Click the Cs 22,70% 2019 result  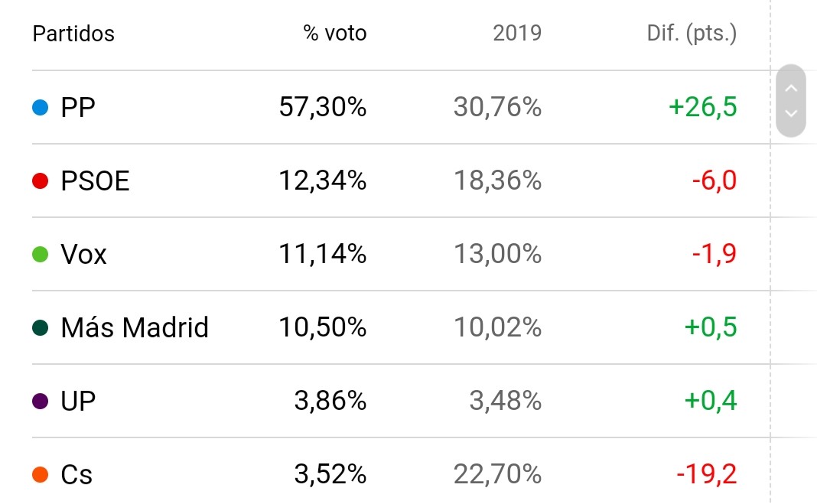[x=497, y=475]
